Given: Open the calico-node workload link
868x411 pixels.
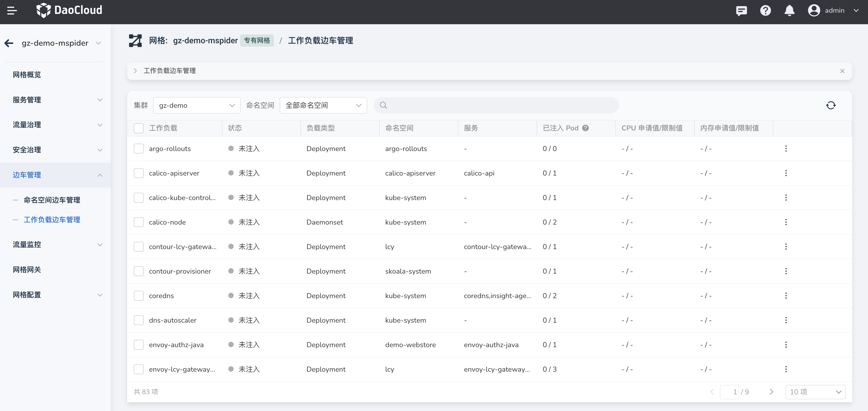Looking at the screenshot, I should click(167, 222).
